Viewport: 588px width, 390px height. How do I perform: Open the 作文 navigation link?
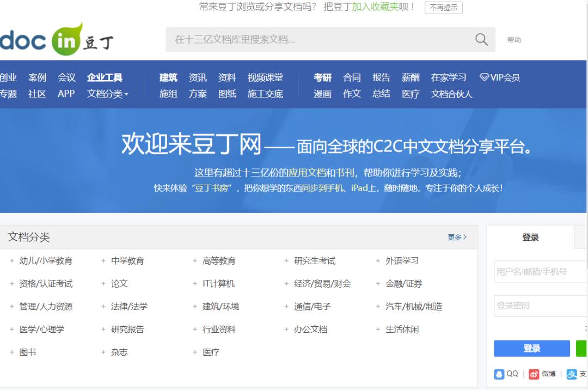pos(352,94)
